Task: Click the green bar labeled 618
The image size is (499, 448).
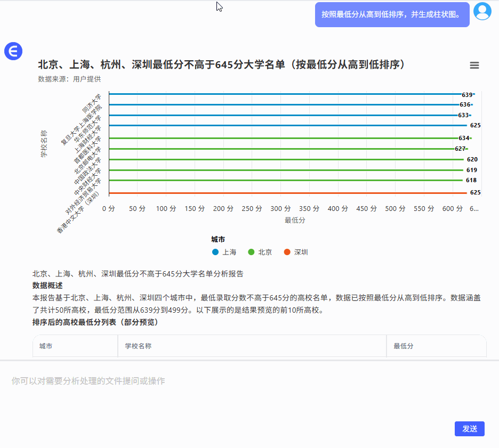Action: [286, 180]
